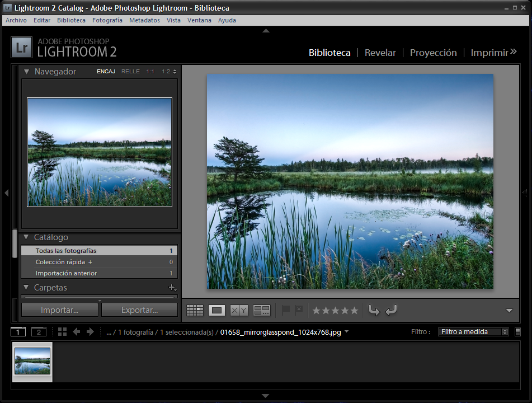Add a new folder with plus icon
Image resolution: width=532 pixels, height=403 pixels.
click(x=172, y=288)
